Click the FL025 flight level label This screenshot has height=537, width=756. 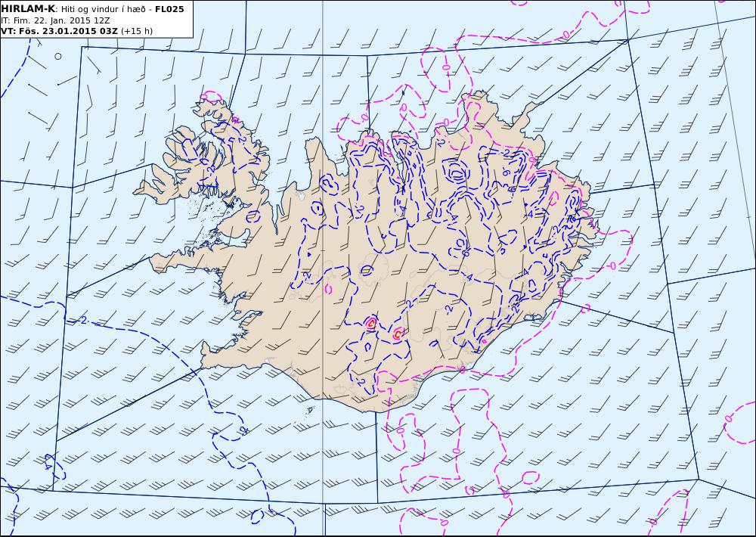tap(169, 9)
